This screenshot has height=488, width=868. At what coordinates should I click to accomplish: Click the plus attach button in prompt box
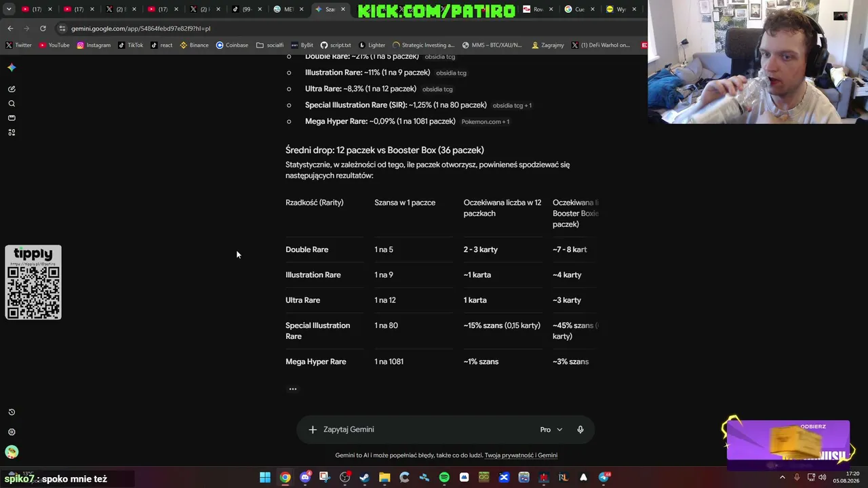click(313, 430)
